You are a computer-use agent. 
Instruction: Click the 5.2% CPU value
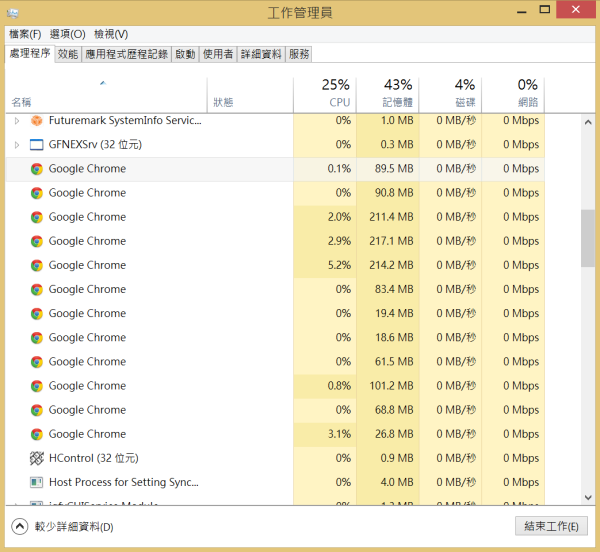[x=339, y=265]
